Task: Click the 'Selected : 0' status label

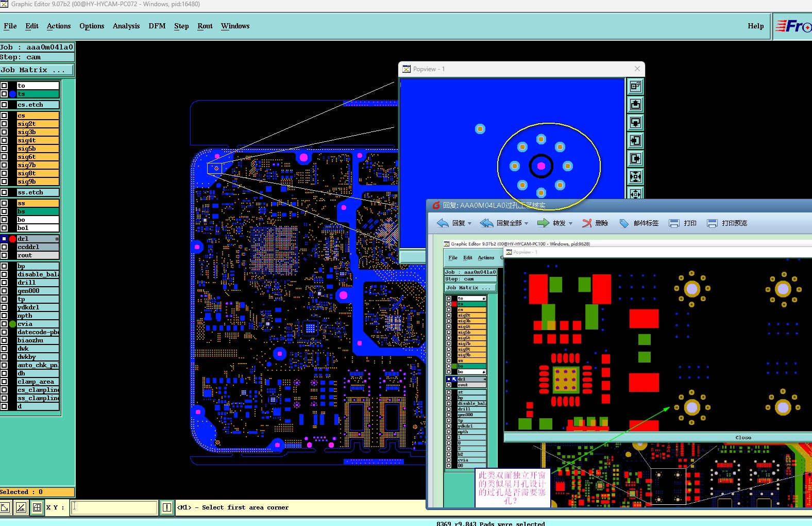Action: point(37,492)
